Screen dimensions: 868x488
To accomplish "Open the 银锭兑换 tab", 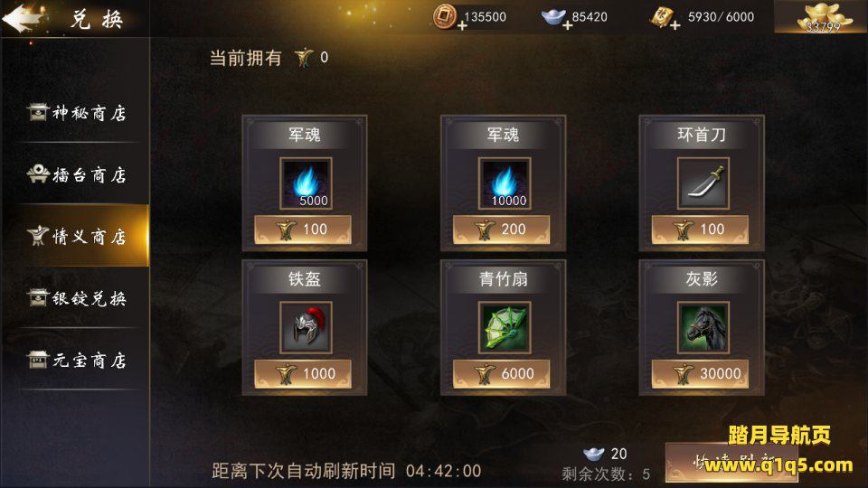I will tap(76, 299).
